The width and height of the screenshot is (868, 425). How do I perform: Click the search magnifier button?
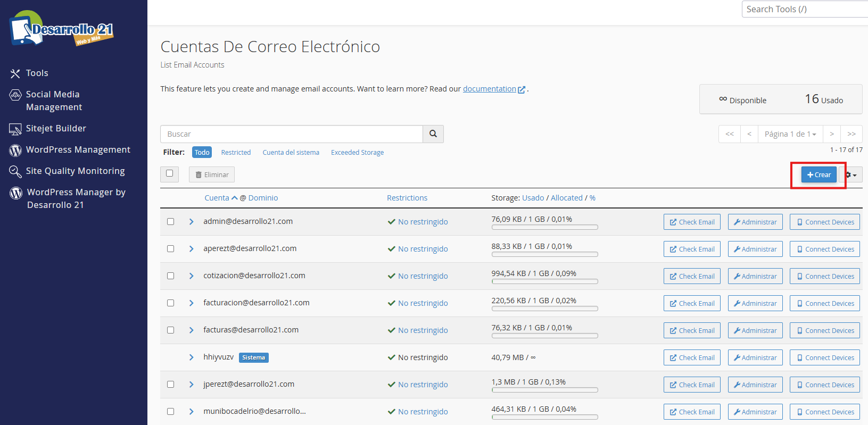(x=433, y=134)
